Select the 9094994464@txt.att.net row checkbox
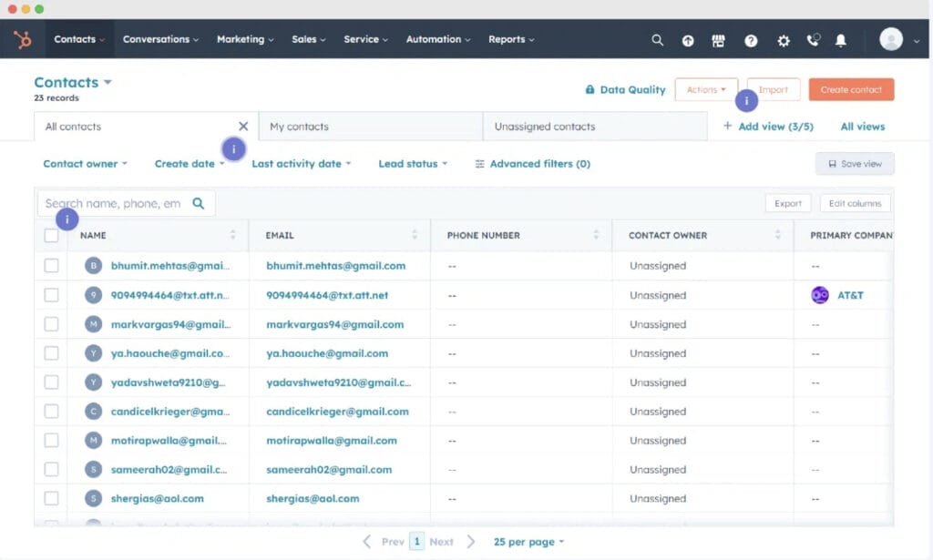Viewport: 933px width, 560px height. tap(51, 295)
